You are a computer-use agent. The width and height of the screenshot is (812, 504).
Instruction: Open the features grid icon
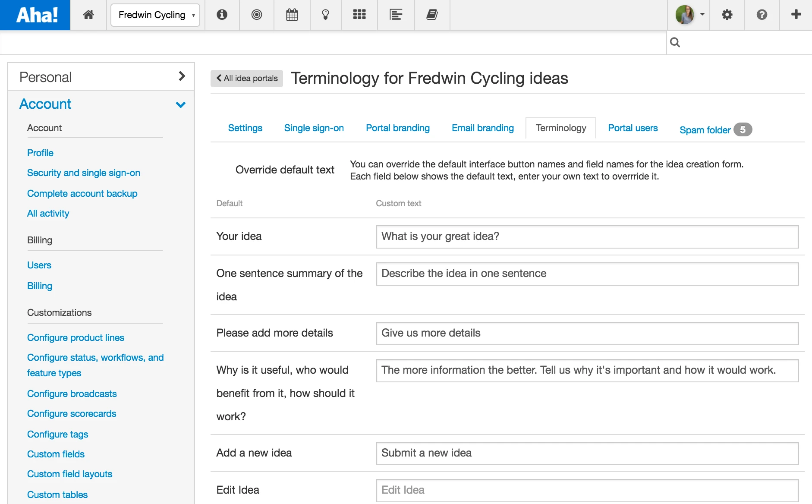click(359, 15)
